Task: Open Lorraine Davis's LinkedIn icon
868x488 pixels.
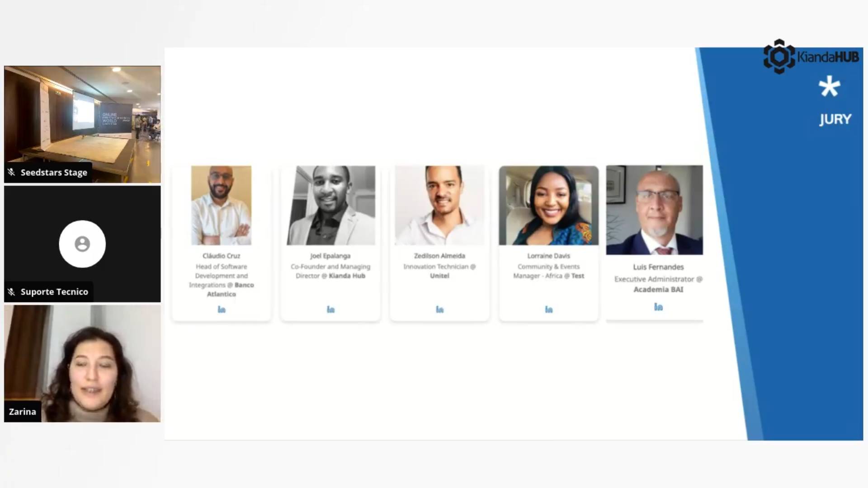Action: [548, 310]
